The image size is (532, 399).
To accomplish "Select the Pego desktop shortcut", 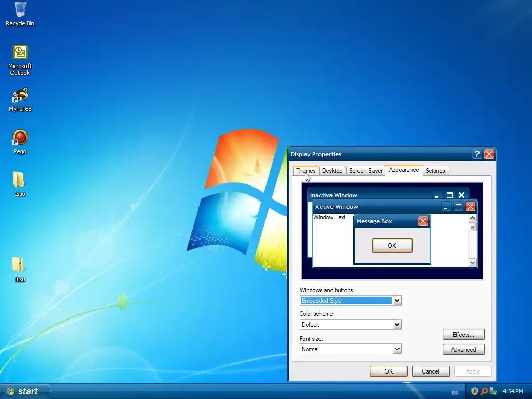I will pos(20,142).
